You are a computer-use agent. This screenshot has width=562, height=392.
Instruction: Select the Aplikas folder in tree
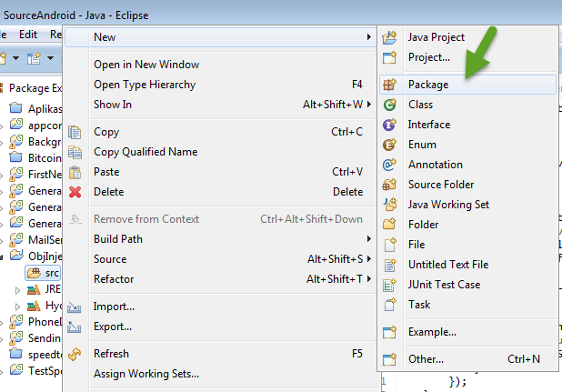click(x=35, y=108)
